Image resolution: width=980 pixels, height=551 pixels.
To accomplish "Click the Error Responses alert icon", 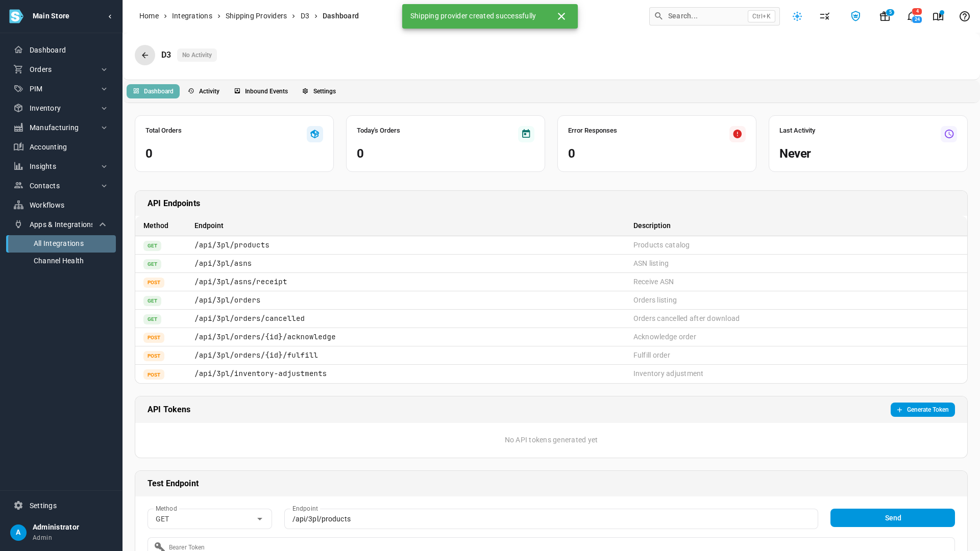I will point(738,134).
